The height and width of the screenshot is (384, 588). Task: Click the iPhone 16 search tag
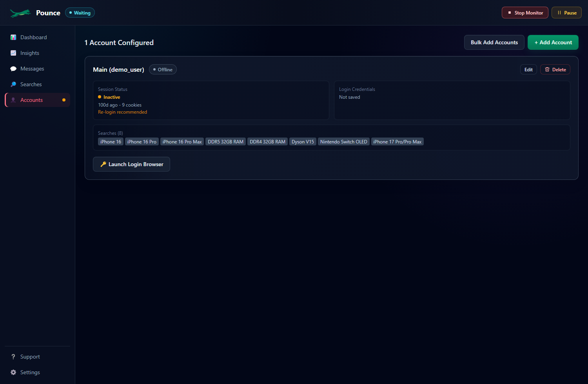pyautogui.click(x=111, y=141)
